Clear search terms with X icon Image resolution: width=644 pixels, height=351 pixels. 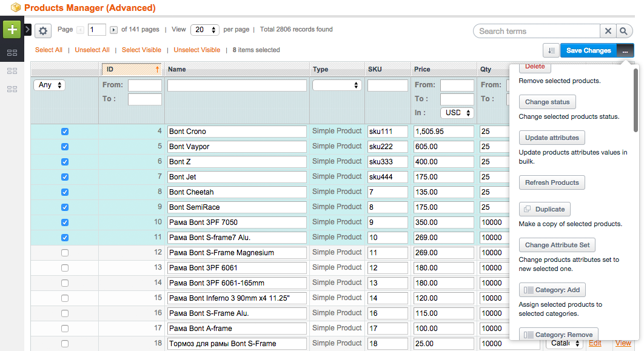click(608, 31)
